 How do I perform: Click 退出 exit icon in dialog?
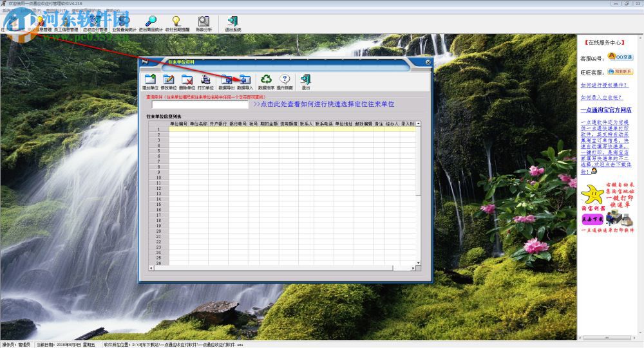coord(305,82)
